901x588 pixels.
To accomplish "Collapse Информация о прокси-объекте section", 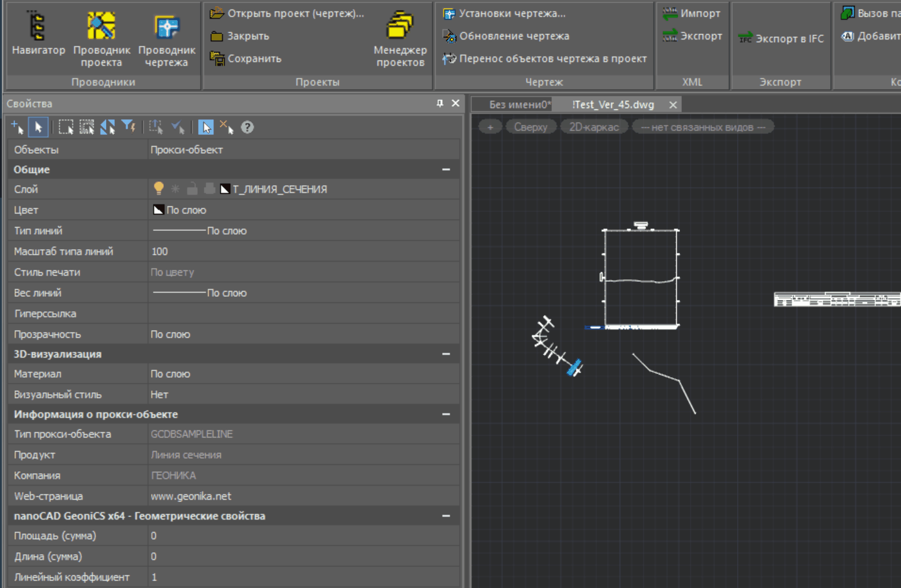I will click(446, 414).
